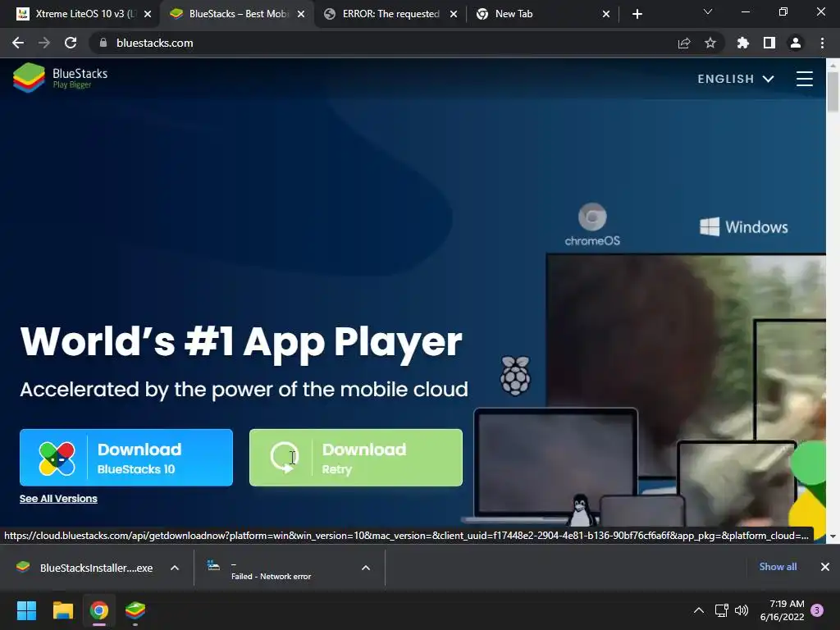The image size is (840, 630).
Task: Close the BlueStacks tab
Action: [x=301, y=14]
